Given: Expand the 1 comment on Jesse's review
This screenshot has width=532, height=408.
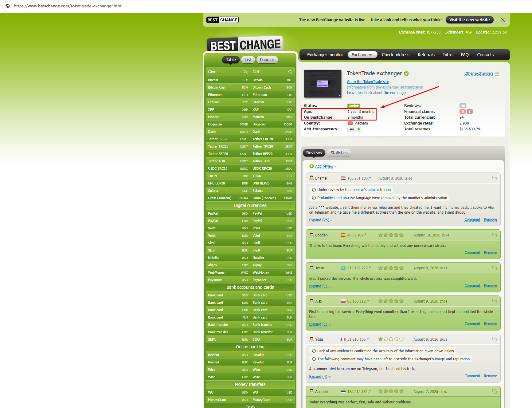Looking at the screenshot, I should (x=320, y=286).
